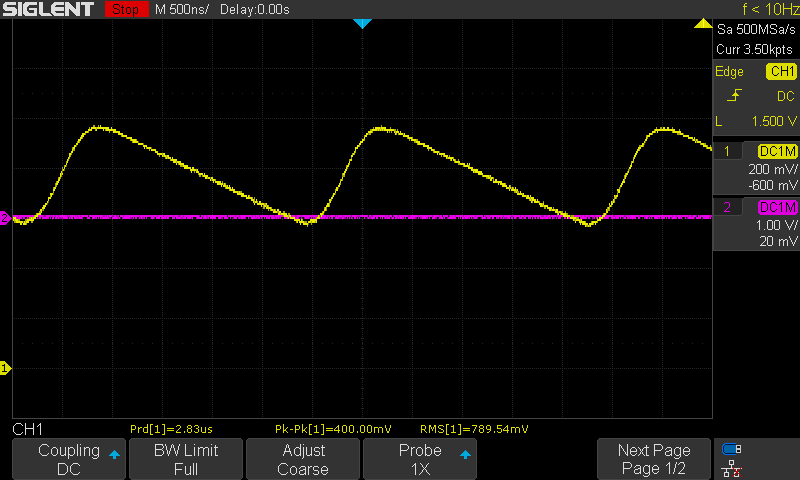The height and width of the screenshot is (480, 800).
Task: Click the Delay:0.00s readout
Action: (x=255, y=9)
